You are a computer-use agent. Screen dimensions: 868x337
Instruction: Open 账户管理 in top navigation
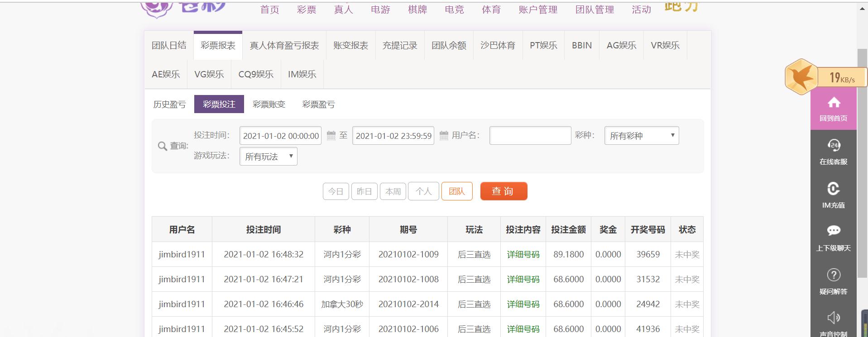(x=538, y=9)
